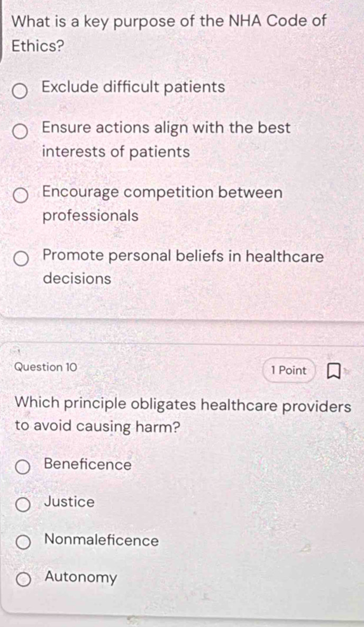Click the 'Autonomy' answer label
The height and width of the screenshot is (627, 364).
pyautogui.click(x=81, y=578)
